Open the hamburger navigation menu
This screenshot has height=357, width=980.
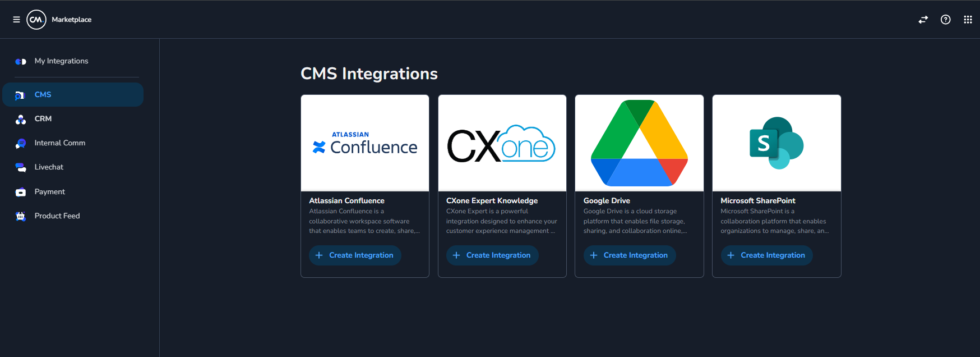click(16, 20)
